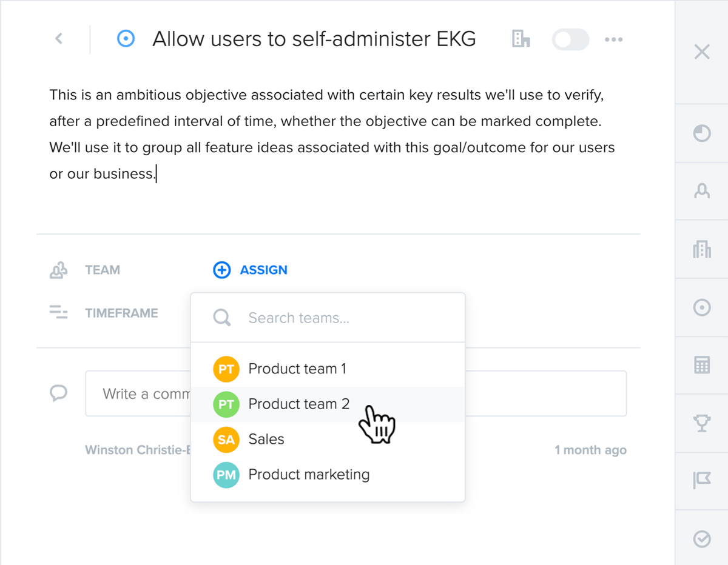The width and height of the screenshot is (728, 565).
Task: Open the flag sidebar icon
Action: (702, 480)
